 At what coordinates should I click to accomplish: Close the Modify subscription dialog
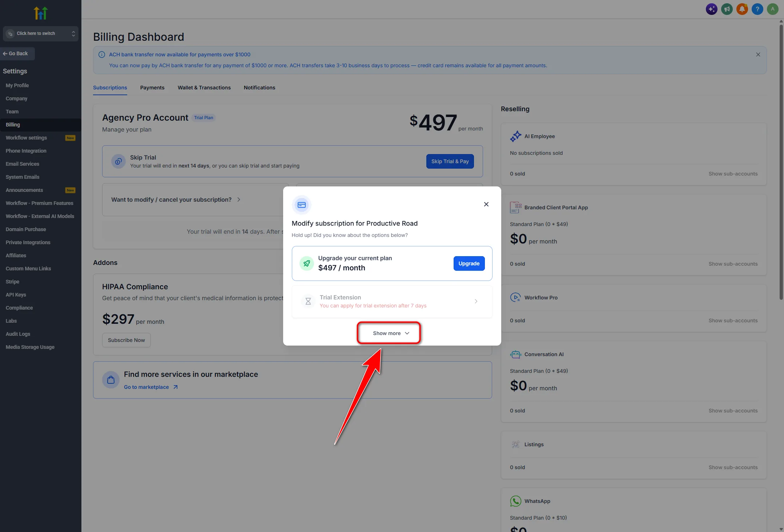(x=486, y=204)
